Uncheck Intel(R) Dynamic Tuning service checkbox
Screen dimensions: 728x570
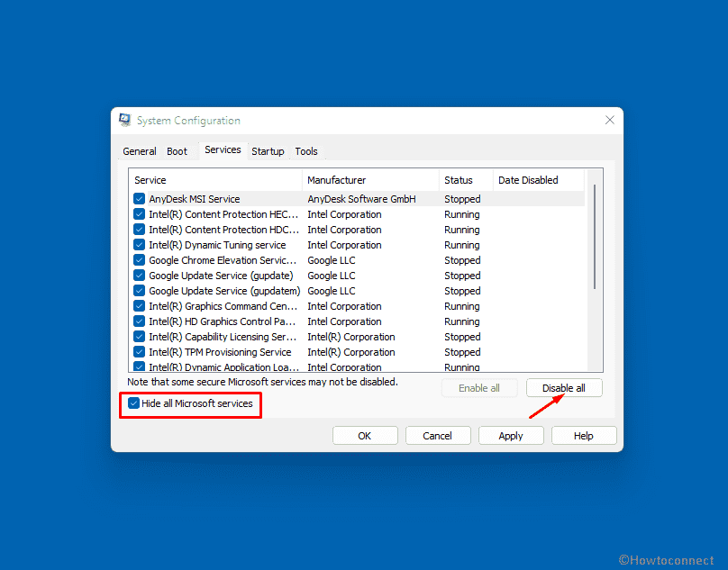tap(139, 245)
